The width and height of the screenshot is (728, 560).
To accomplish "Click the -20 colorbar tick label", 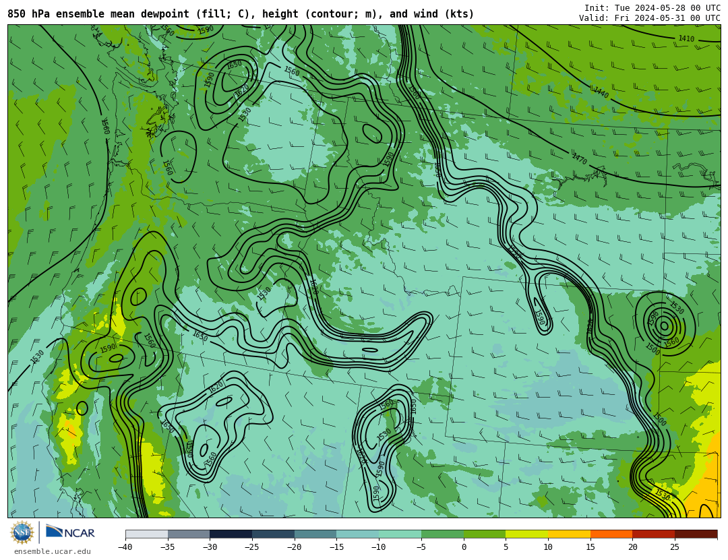I will pyautogui.click(x=295, y=547).
